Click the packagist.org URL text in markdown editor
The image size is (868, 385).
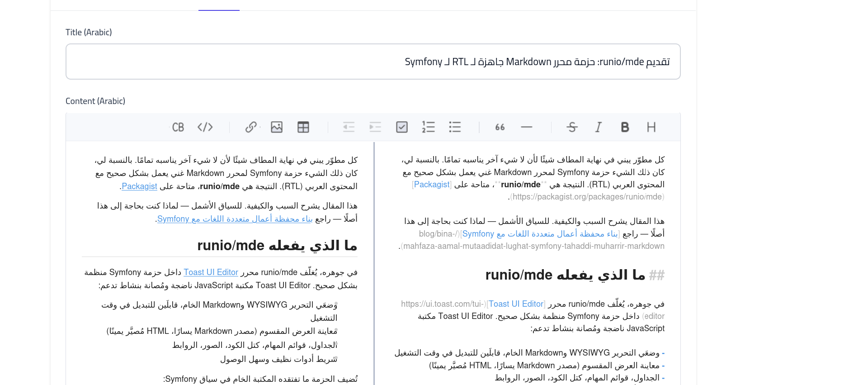coord(587,197)
